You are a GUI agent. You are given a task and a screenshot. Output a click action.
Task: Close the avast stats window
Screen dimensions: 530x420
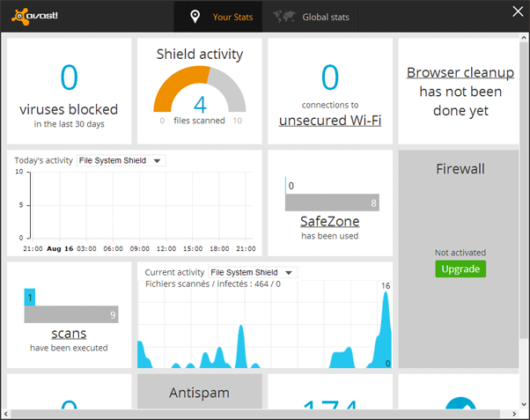518,11
